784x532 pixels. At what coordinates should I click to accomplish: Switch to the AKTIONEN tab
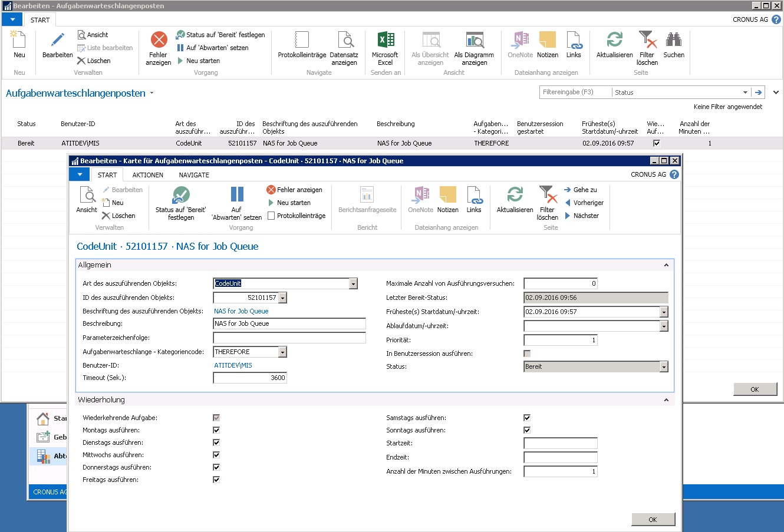click(147, 174)
